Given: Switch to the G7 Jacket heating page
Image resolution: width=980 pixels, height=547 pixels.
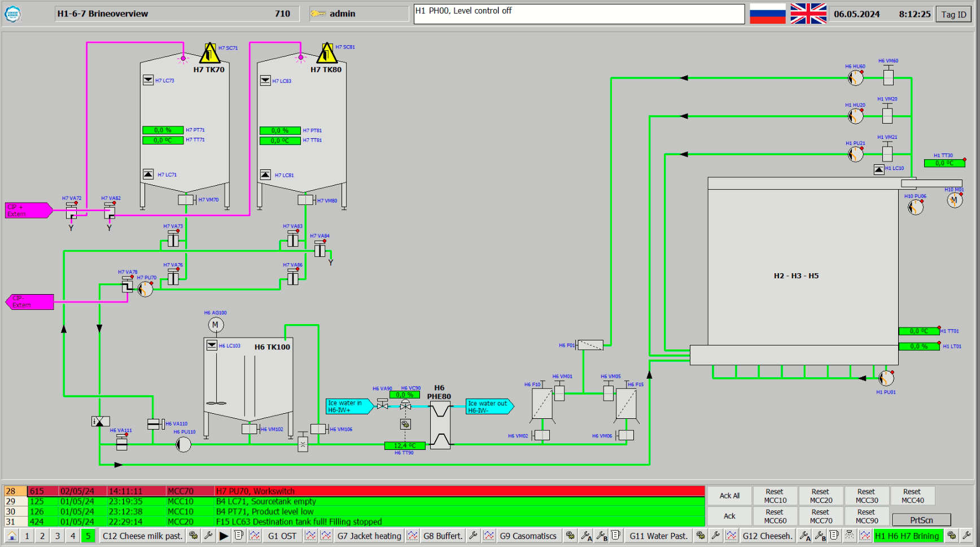Looking at the screenshot, I should click(x=369, y=536).
